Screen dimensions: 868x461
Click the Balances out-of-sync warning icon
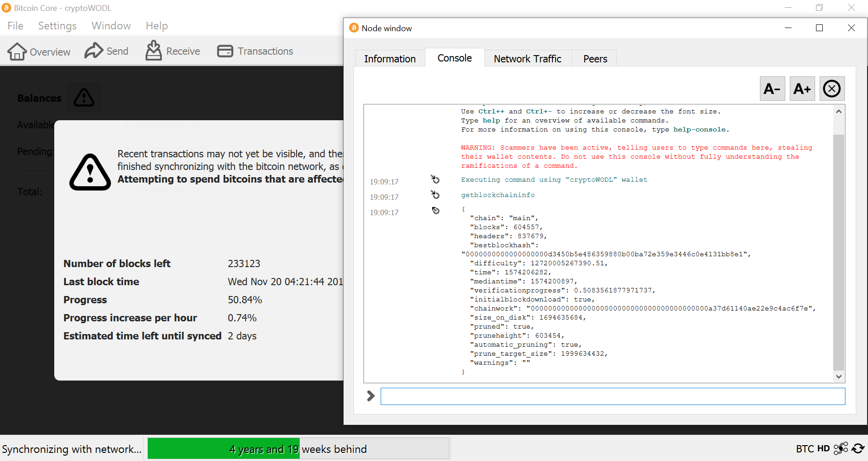pyautogui.click(x=84, y=98)
